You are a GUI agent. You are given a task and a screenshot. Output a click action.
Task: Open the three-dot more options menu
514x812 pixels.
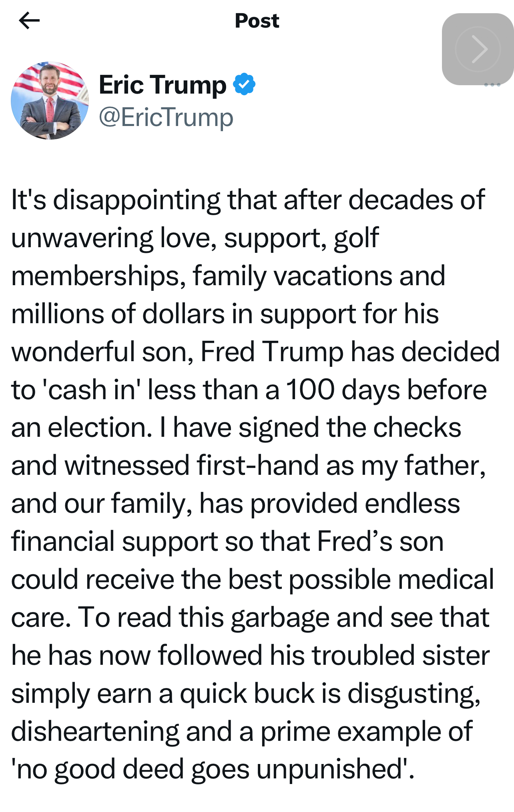coord(492,85)
